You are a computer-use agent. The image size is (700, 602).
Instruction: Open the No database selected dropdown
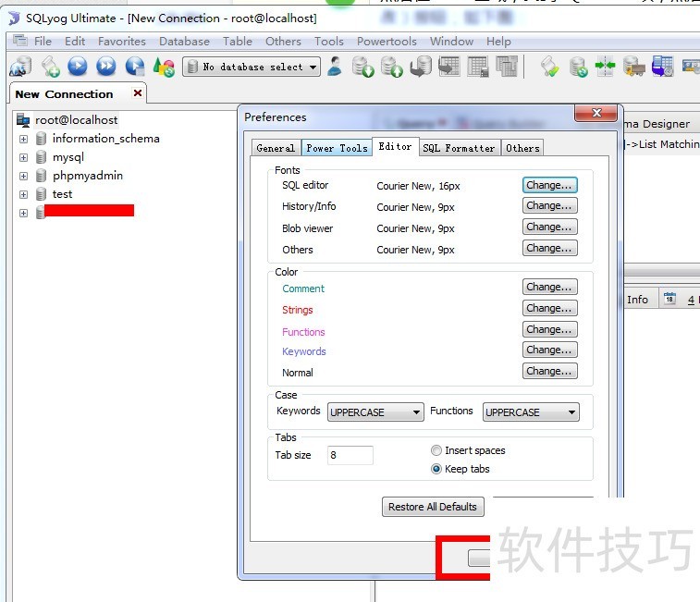(x=252, y=67)
